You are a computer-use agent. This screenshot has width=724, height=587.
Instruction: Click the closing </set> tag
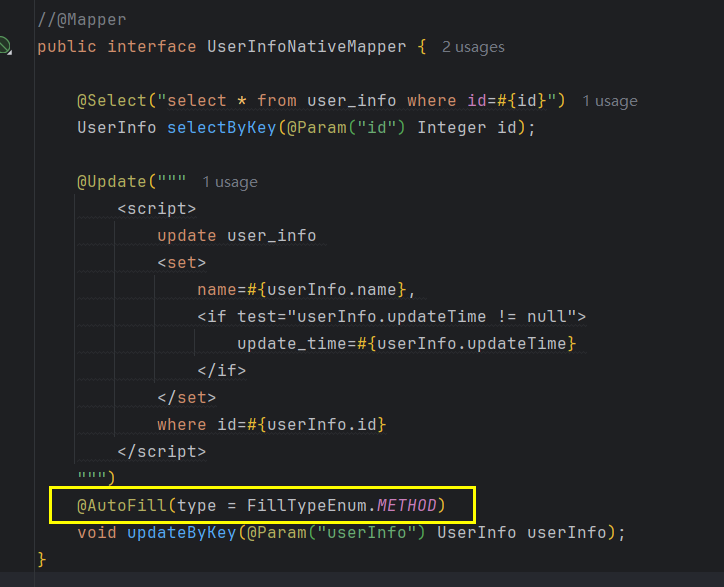coord(187,398)
